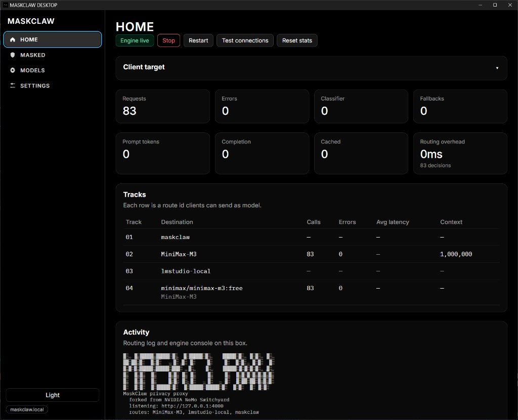Click the Masked shield icon
Screen dimensions: 518x420
click(13, 55)
